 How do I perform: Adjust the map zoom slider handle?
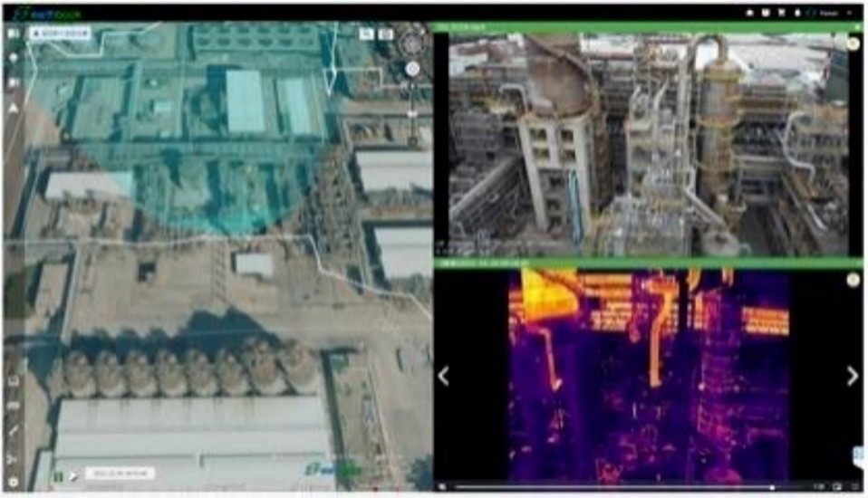pos(412,113)
